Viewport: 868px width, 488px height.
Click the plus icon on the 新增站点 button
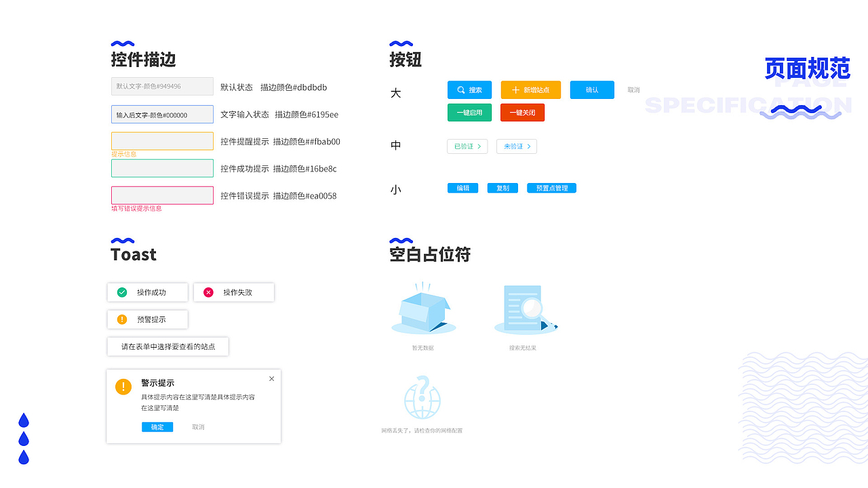tap(514, 89)
